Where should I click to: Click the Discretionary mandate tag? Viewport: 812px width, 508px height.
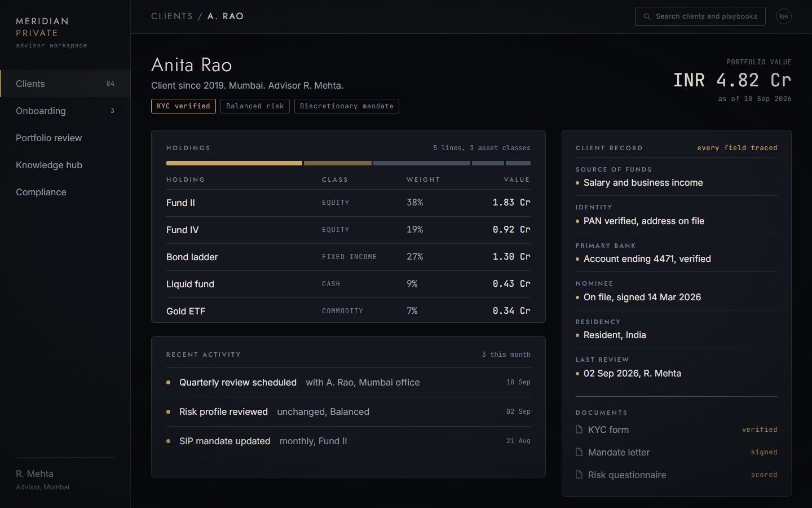point(347,106)
